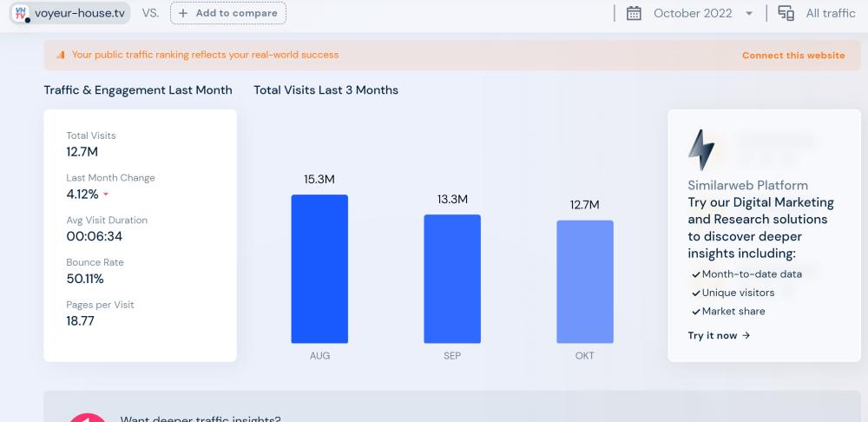Open the Connect this website link
Screen dimensions: 868x422
(792, 55)
